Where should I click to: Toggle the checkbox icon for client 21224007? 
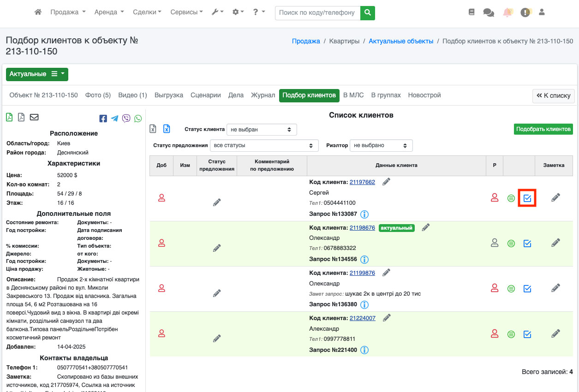click(527, 334)
